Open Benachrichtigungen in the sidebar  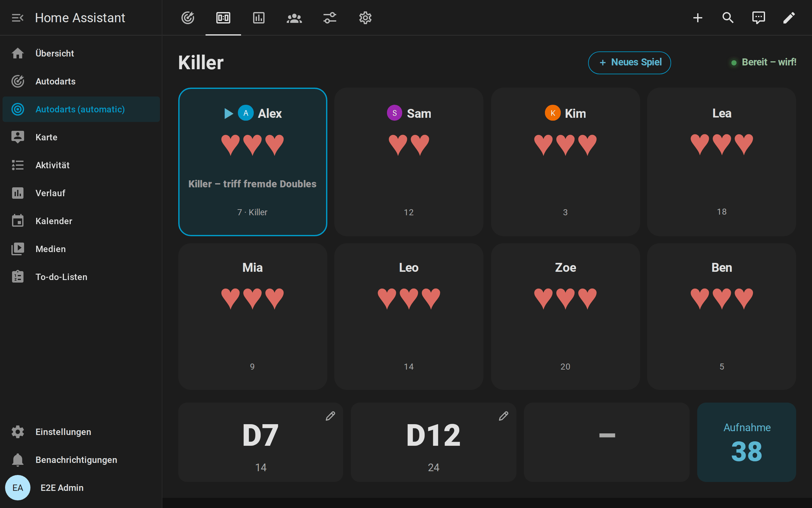(x=81, y=460)
